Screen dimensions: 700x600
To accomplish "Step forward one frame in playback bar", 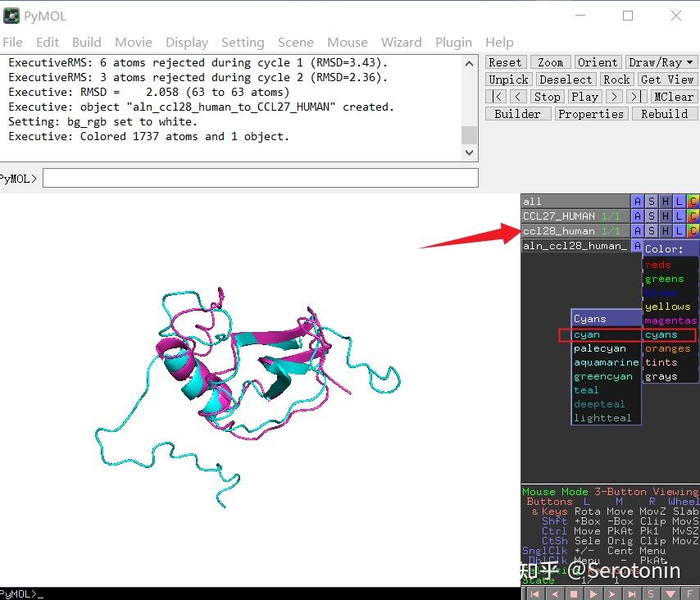I will point(612,593).
